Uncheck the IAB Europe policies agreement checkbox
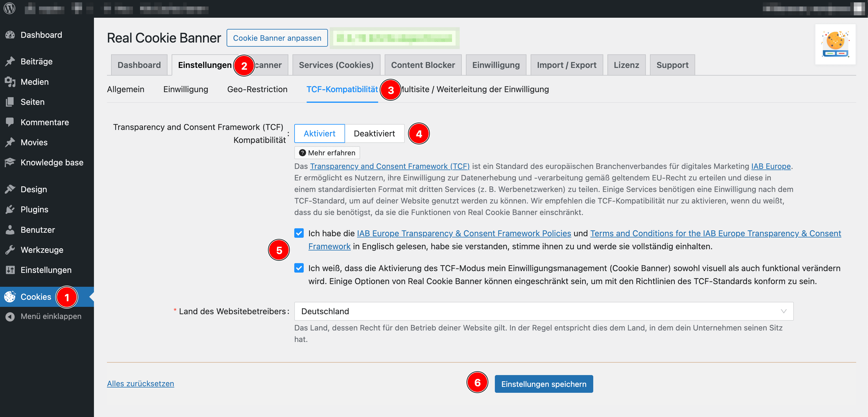This screenshot has height=417, width=868. point(299,233)
